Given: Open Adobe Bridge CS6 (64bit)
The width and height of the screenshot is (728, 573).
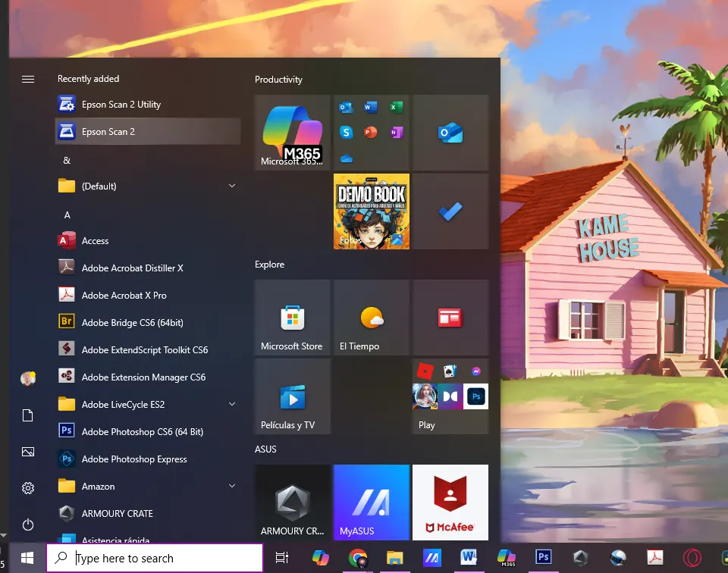Looking at the screenshot, I should click(x=148, y=322).
